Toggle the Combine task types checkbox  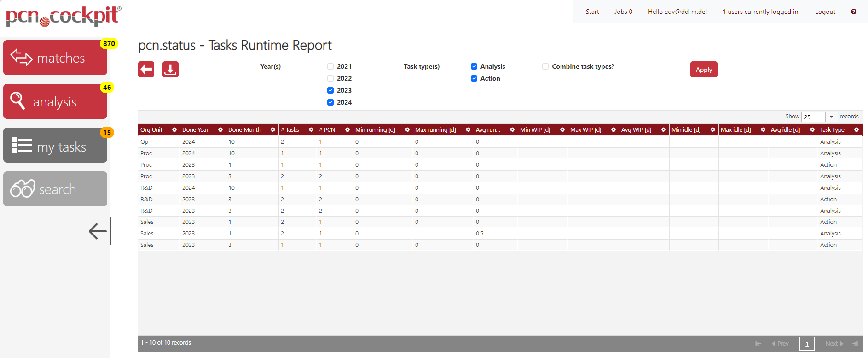click(545, 66)
